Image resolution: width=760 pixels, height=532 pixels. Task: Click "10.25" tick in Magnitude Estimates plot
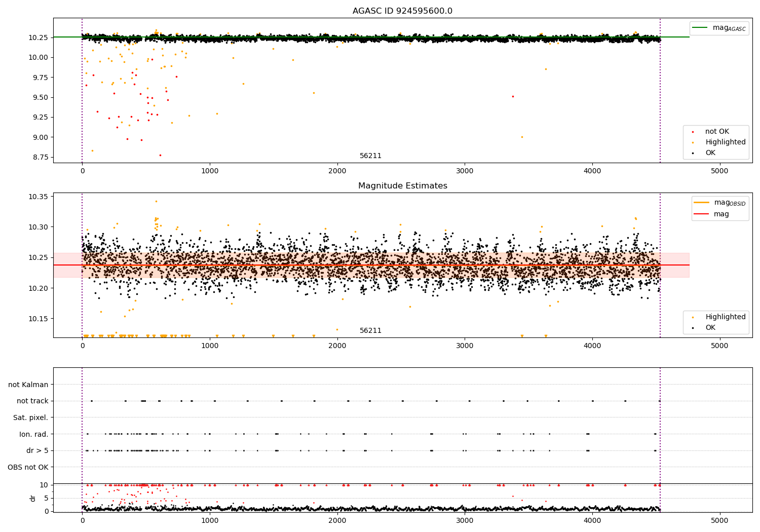(x=39, y=258)
